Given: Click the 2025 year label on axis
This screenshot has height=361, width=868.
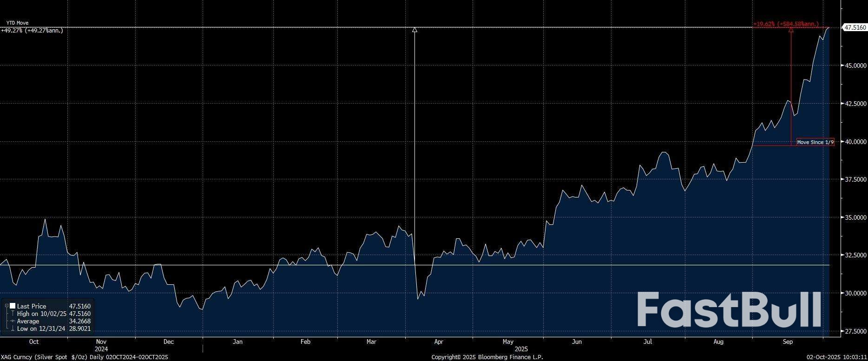Looking at the screenshot, I should (521, 349).
